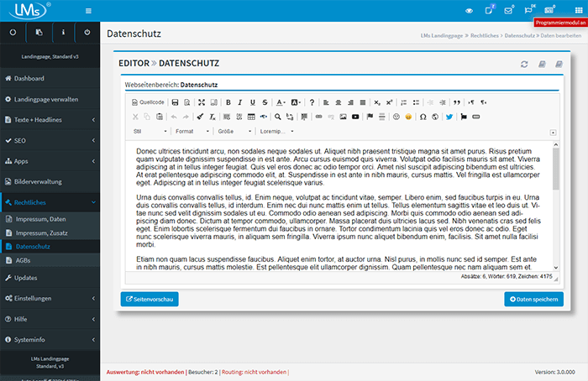The height and width of the screenshot is (381, 588).
Task: View source with Quellcode button
Action: [148, 102]
